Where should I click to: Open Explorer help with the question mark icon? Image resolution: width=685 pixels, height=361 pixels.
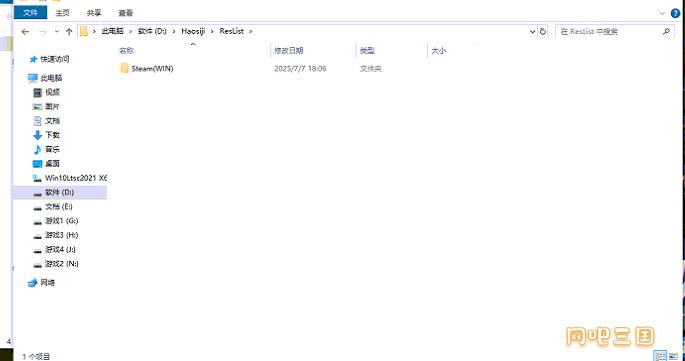(675, 14)
